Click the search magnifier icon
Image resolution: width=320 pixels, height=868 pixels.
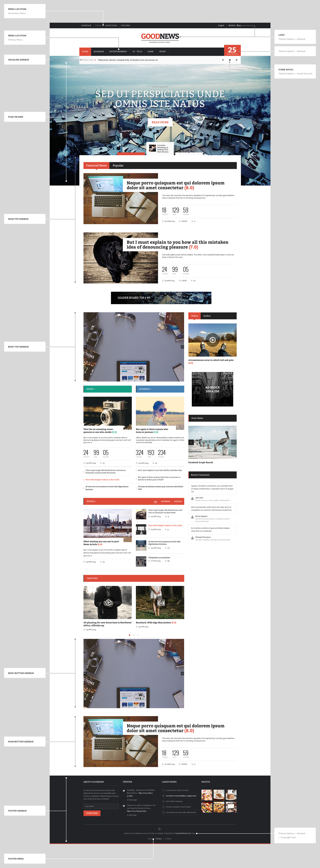pos(237,26)
